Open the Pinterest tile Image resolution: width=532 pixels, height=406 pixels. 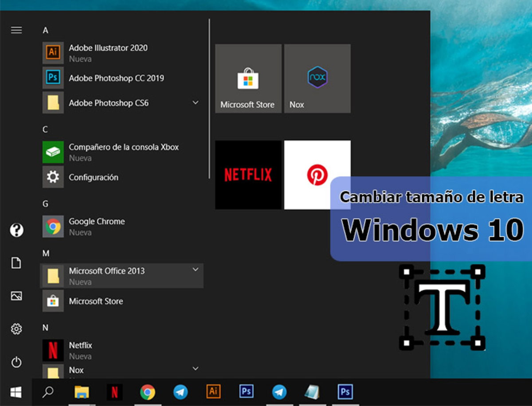pyautogui.click(x=317, y=175)
